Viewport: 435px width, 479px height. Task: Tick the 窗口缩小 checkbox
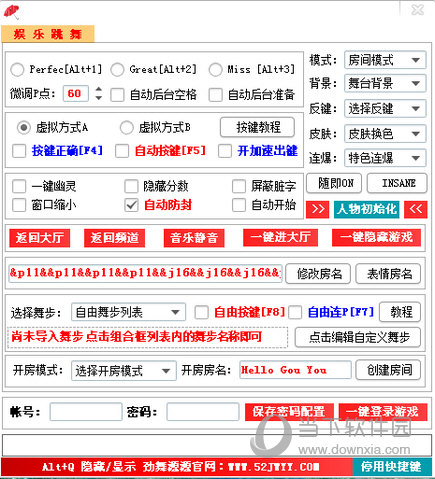click(19, 205)
